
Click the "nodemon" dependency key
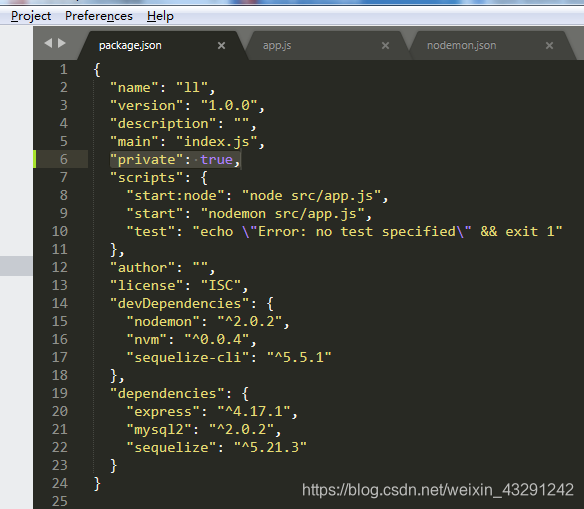coord(163,321)
